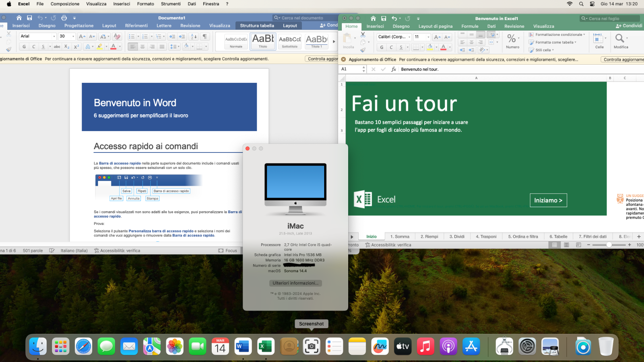Click Excel Undo arrow icon
Screen dimensions: 644x362
394,19
